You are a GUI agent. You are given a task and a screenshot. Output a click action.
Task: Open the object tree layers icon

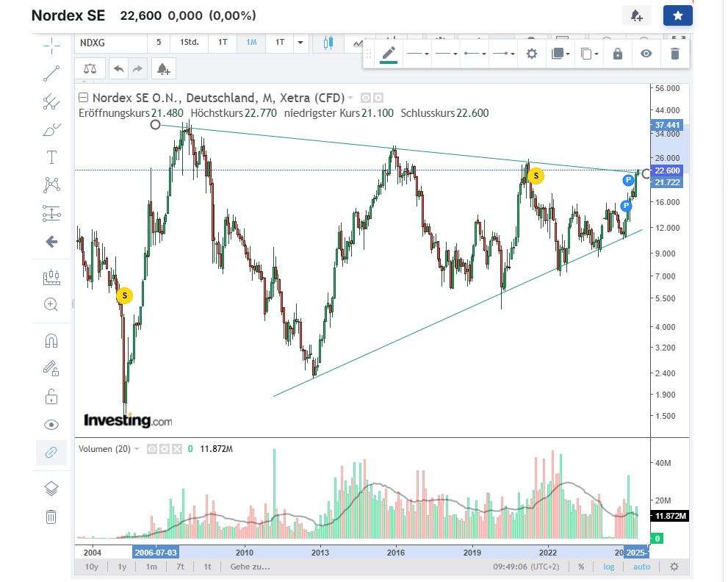(51, 489)
